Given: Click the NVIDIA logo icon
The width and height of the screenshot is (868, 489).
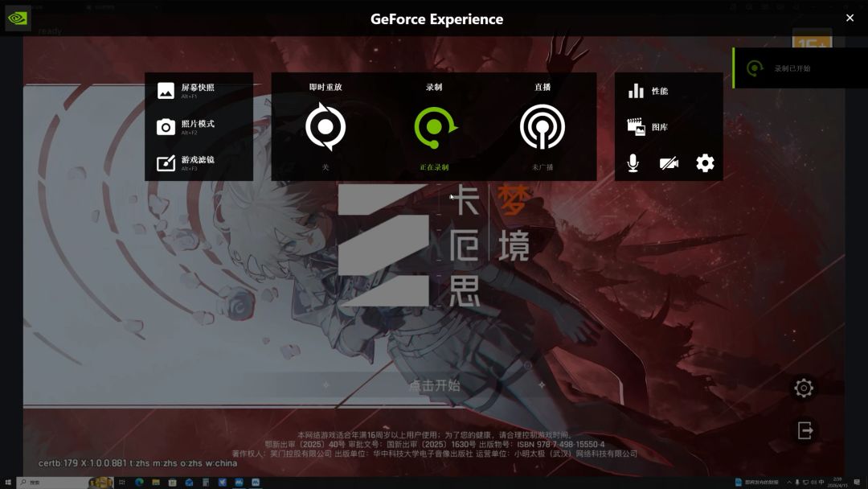Looking at the screenshot, I should [18, 18].
